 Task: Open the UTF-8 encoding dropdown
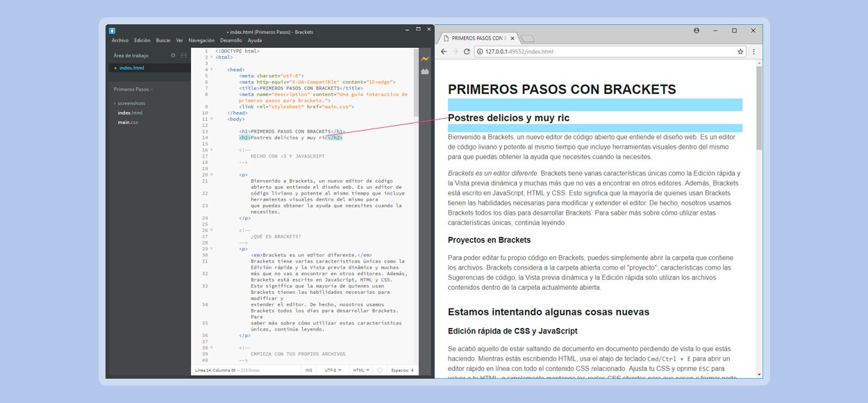coord(332,370)
